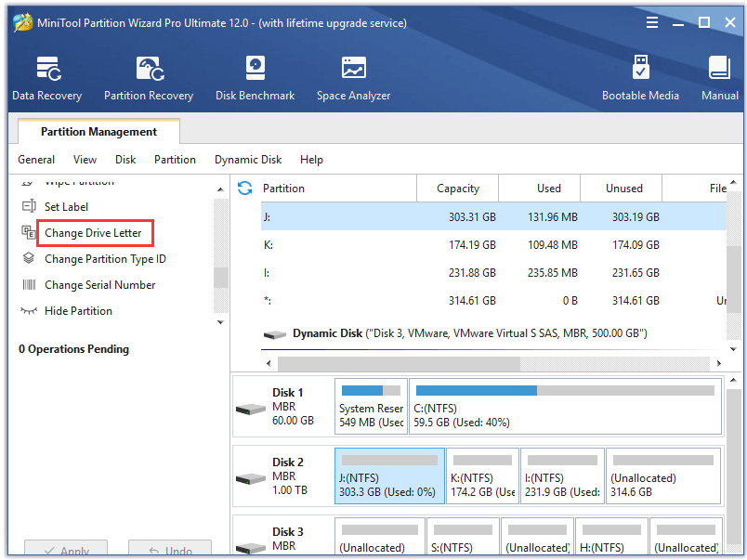Select S:(NTFS) block on Disk 3
This screenshot has width=747, height=560.
point(463,536)
